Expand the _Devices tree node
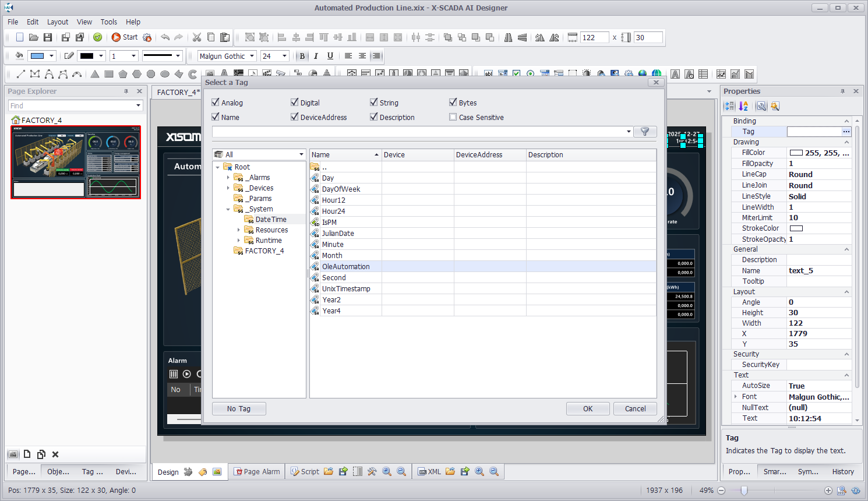 pos(228,188)
